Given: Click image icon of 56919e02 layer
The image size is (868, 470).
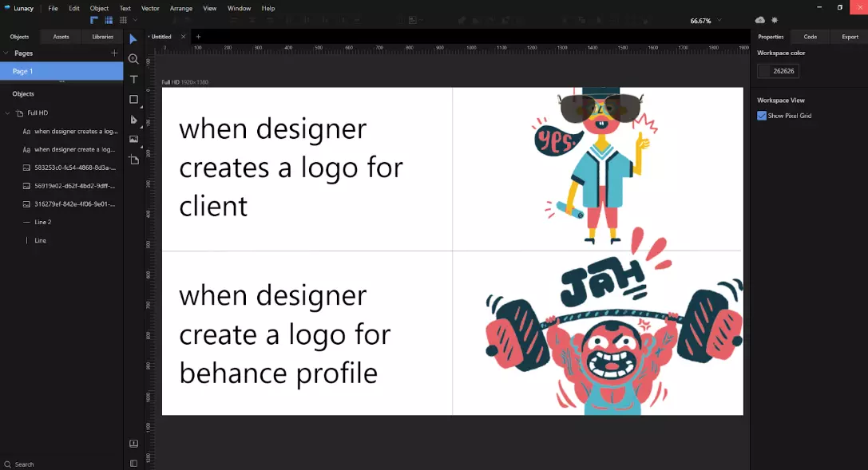Looking at the screenshot, I should (26, 186).
